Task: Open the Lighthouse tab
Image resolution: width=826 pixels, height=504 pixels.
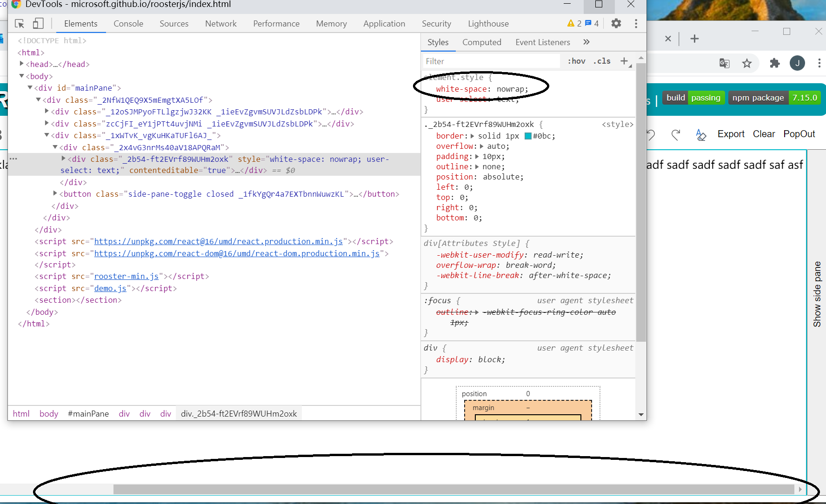Action: tap(488, 24)
